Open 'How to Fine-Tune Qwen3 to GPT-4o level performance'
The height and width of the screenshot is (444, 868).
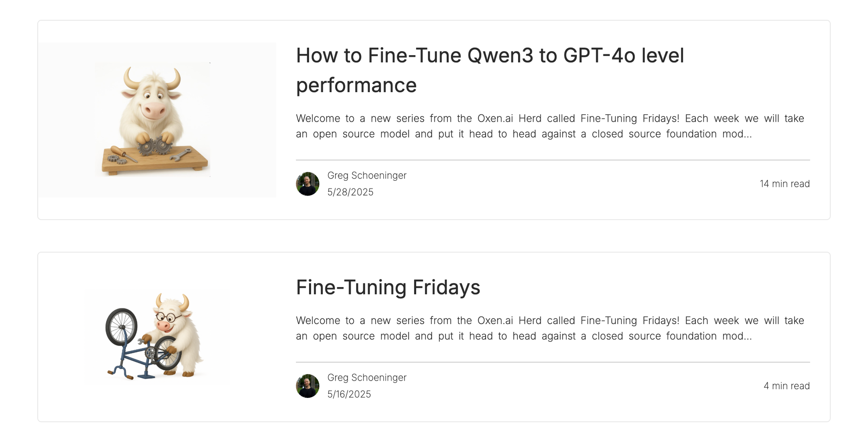point(490,70)
